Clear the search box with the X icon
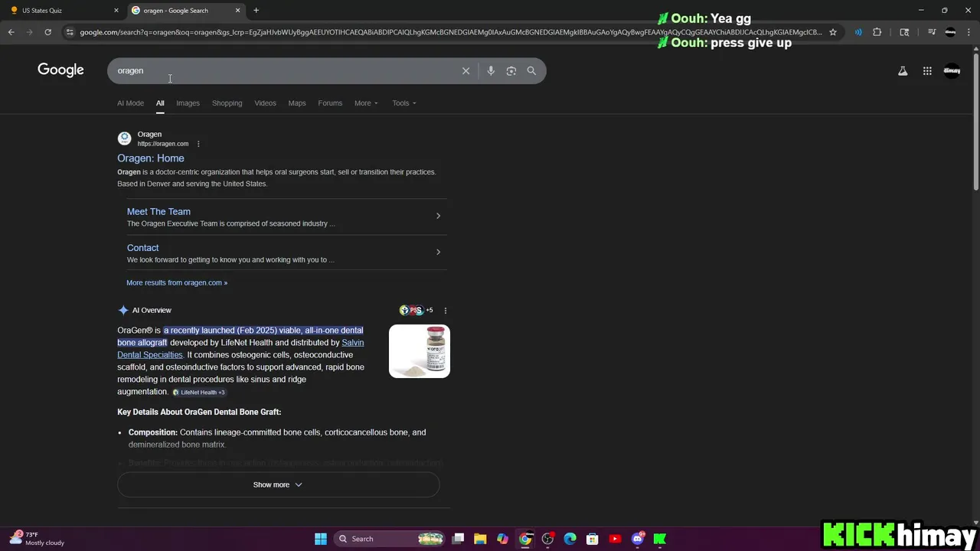The image size is (980, 551). point(465,70)
